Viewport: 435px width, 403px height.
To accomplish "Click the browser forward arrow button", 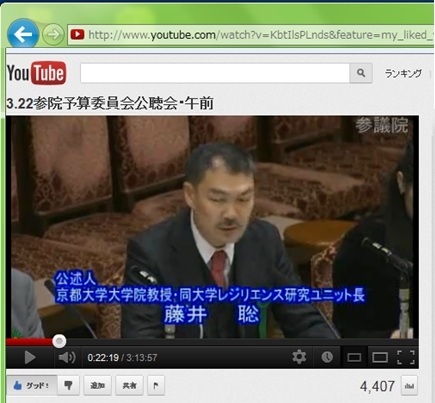I will point(53,34).
